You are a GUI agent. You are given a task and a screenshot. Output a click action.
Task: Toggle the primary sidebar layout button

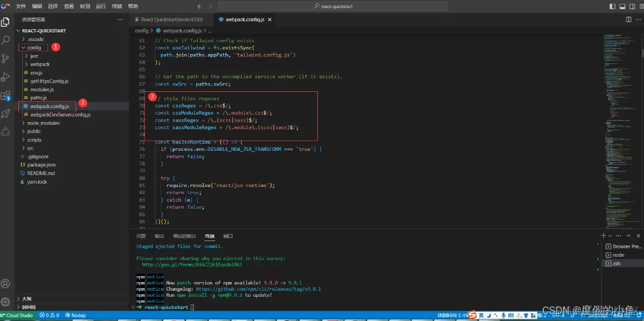(613, 6)
